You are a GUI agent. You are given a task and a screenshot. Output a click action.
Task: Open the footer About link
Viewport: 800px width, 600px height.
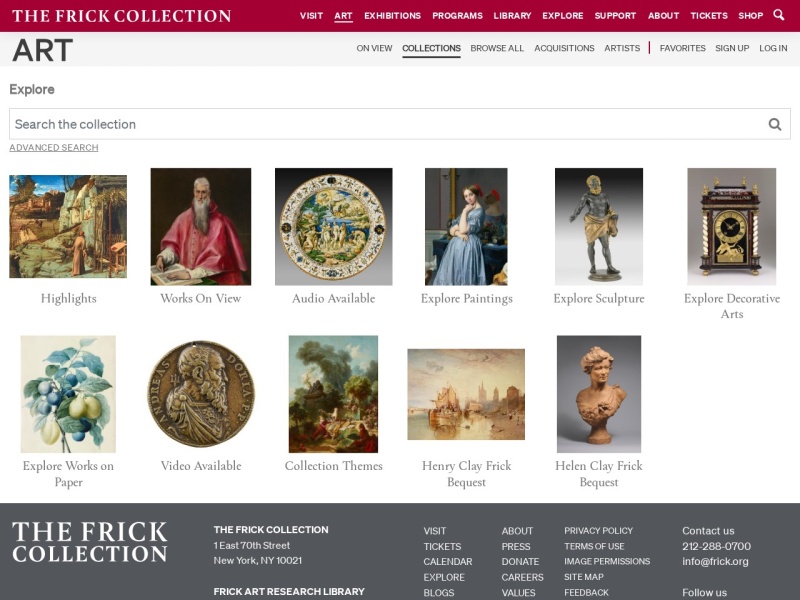[x=517, y=531]
